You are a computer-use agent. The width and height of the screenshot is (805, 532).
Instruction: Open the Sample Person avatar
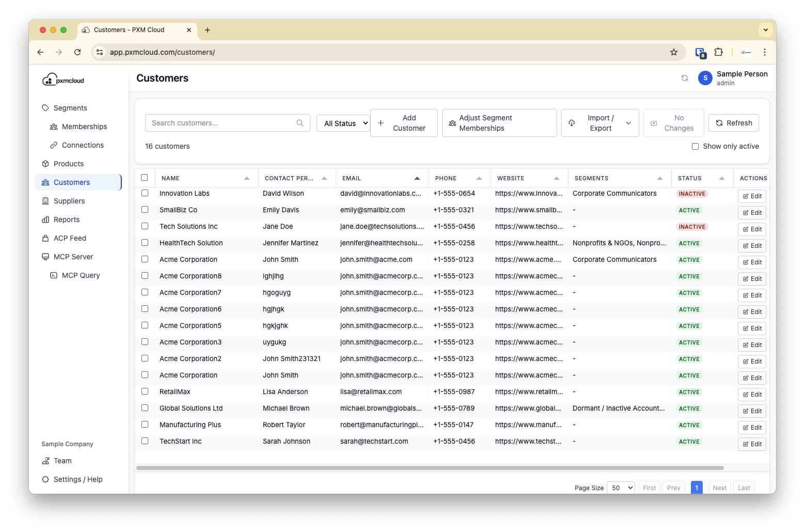705,78
